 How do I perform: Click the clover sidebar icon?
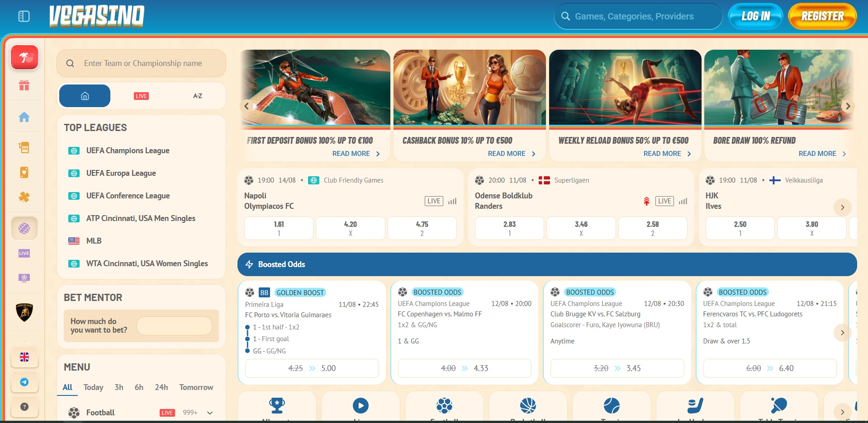pyautogui.click(x=24, y=197)
